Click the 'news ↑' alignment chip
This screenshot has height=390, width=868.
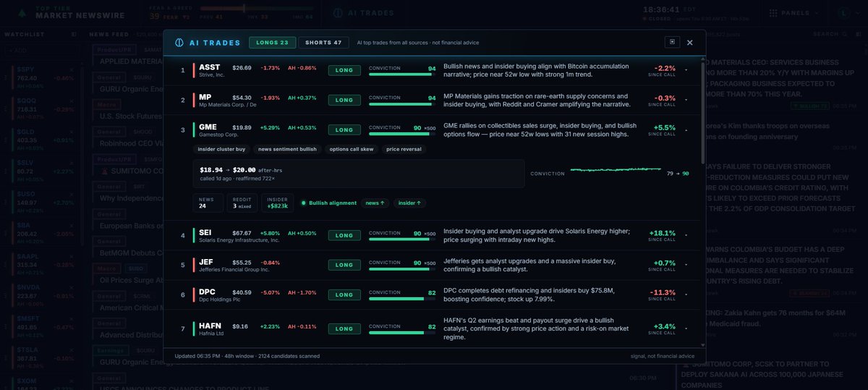375,203
